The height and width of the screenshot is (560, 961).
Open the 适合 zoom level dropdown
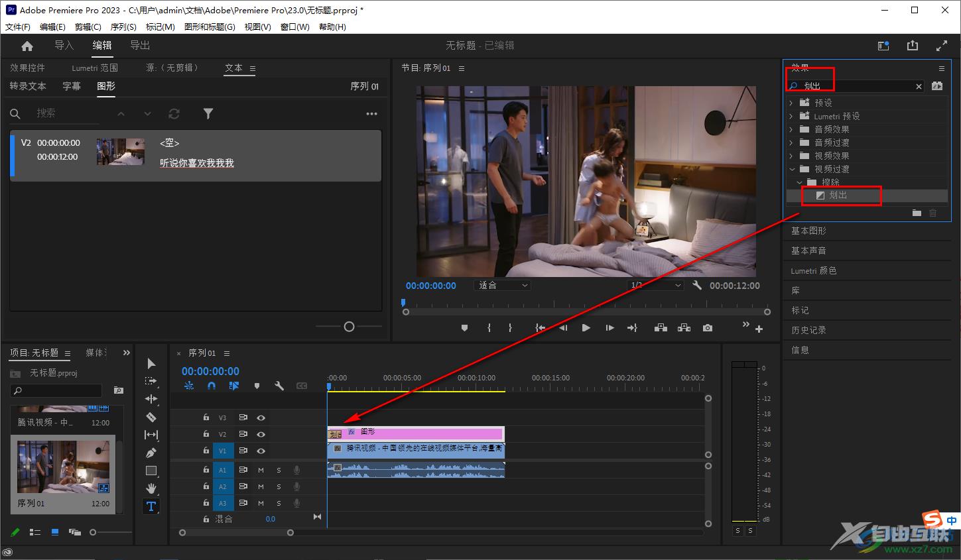tap(503, 285)
